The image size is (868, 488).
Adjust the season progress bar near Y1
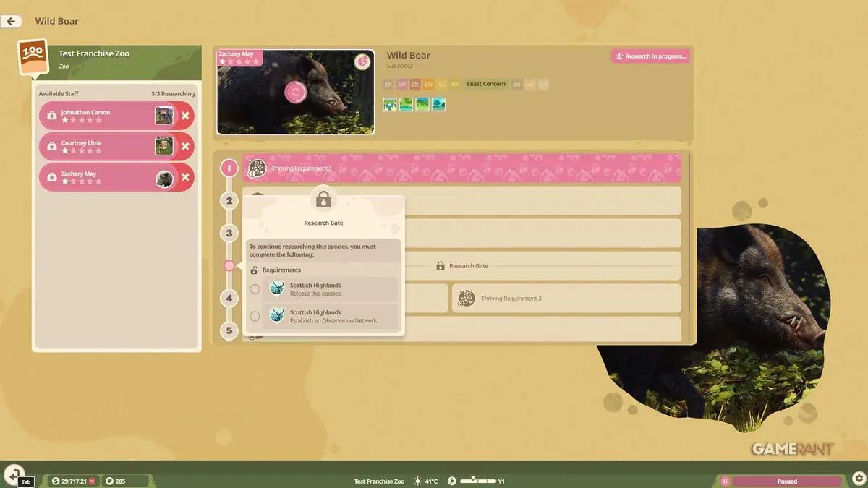coord(477,481)
